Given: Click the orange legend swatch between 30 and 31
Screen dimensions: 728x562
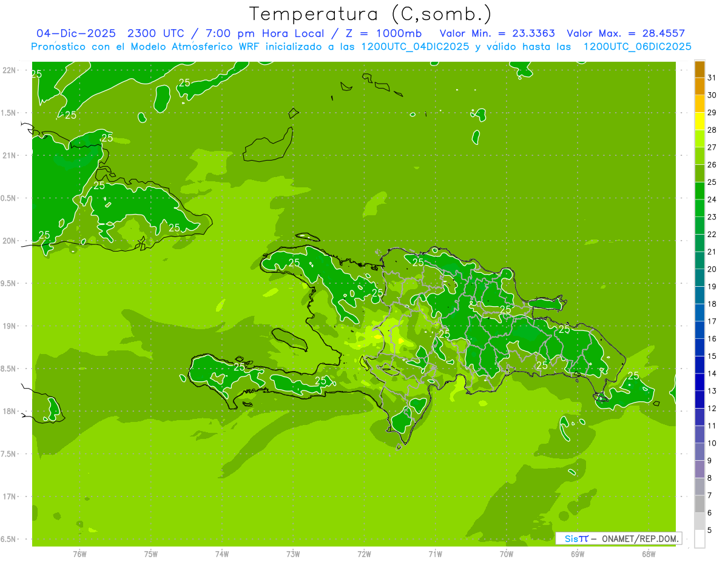Looking at the screenshot, I should point(699,86).
